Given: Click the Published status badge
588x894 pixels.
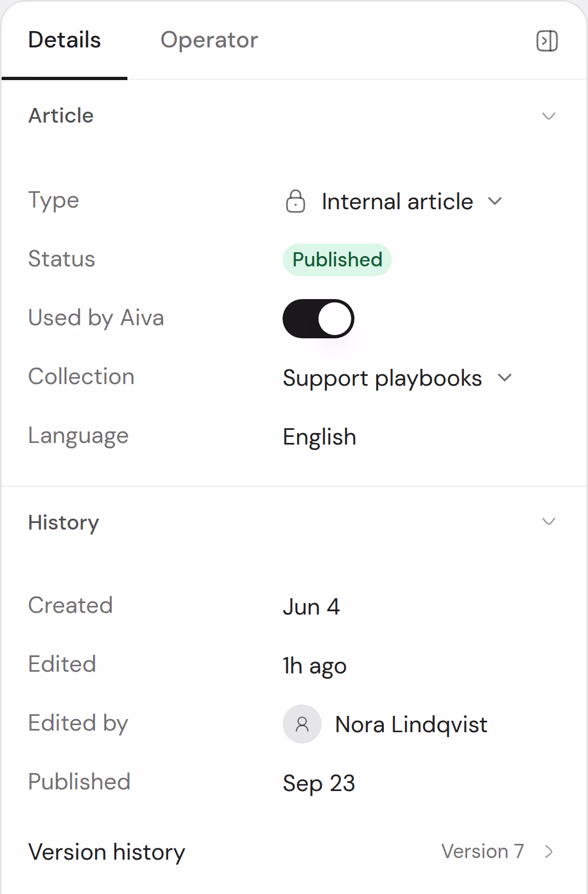Looking at the screenshot, I should (337, 260).
